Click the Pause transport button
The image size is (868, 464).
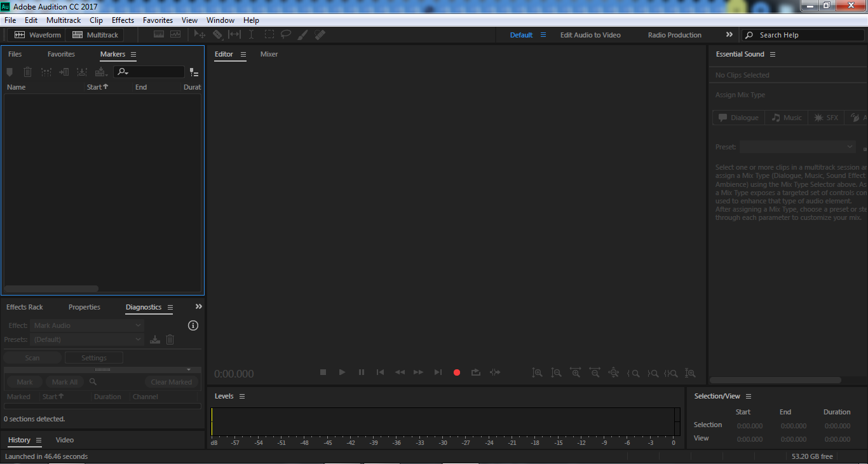point(362,372)
